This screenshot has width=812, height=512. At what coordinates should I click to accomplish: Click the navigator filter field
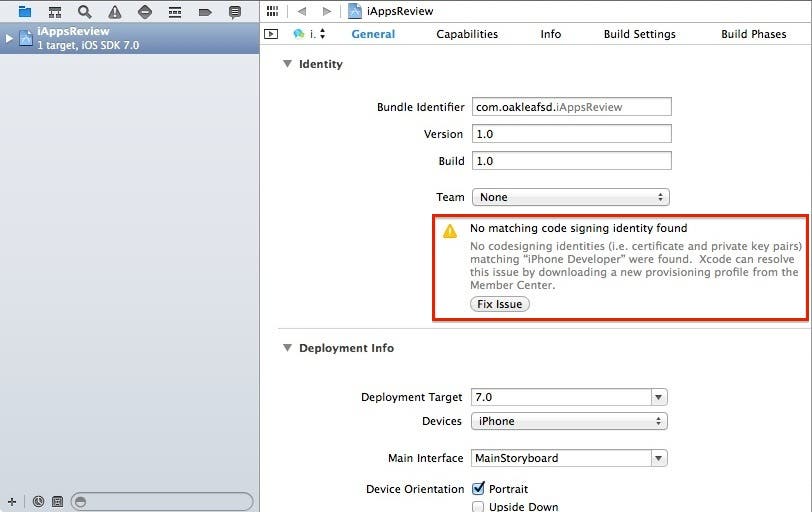tap(162, 501)
